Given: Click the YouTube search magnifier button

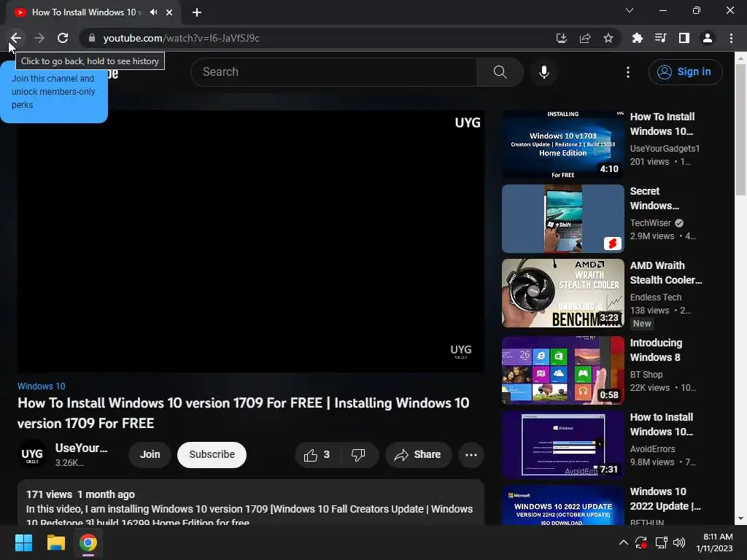Looking at the screenshot, I should pos(500,72).
